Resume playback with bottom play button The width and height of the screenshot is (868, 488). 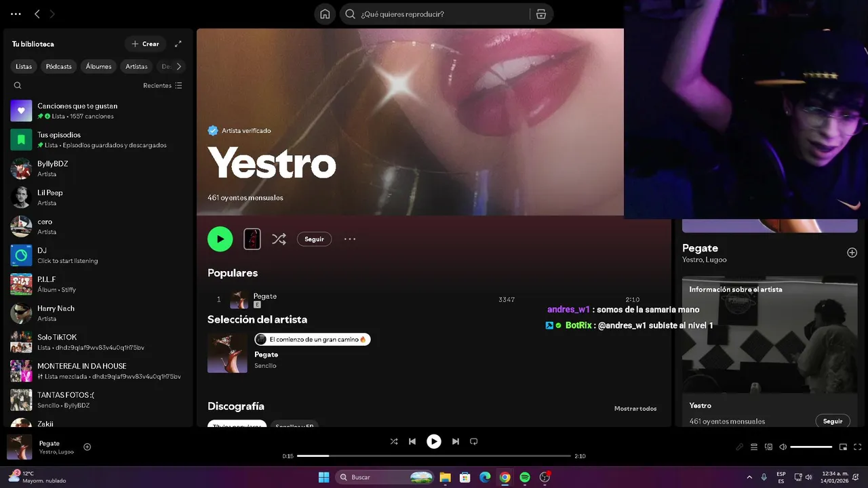(x=434, y=441)
